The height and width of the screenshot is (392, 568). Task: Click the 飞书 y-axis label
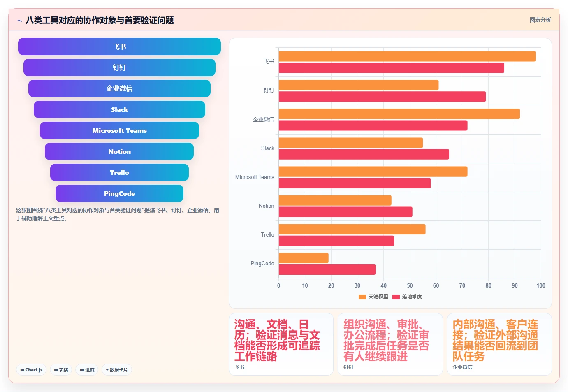(269, 62)
